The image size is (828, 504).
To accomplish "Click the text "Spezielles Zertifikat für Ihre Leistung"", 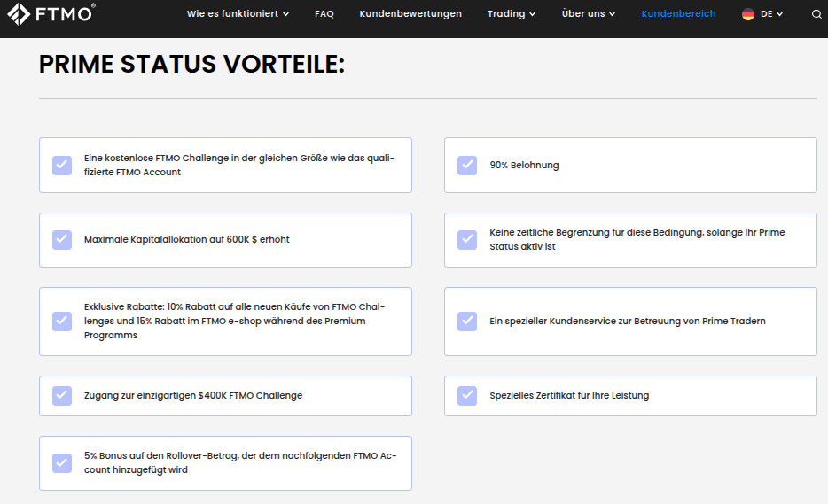I will point(569,395).
